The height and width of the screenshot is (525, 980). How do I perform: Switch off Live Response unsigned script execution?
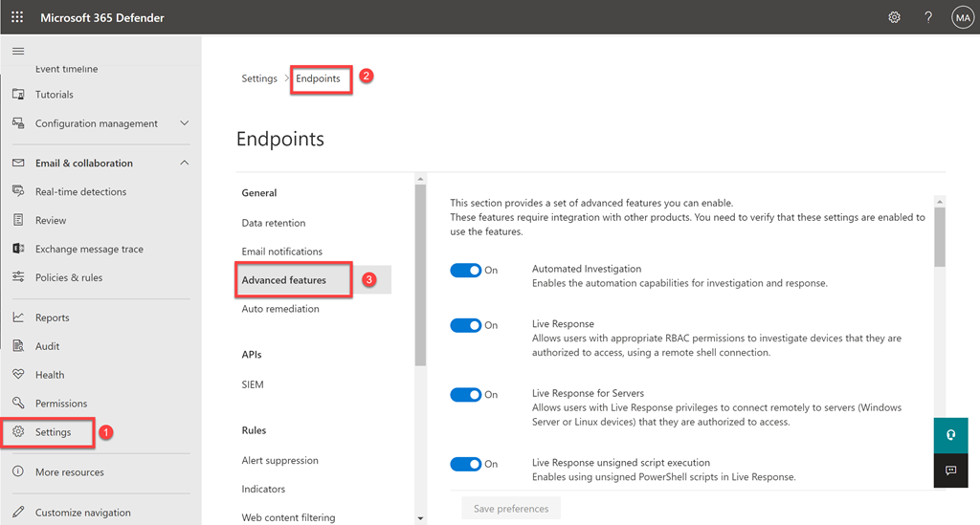466,464
